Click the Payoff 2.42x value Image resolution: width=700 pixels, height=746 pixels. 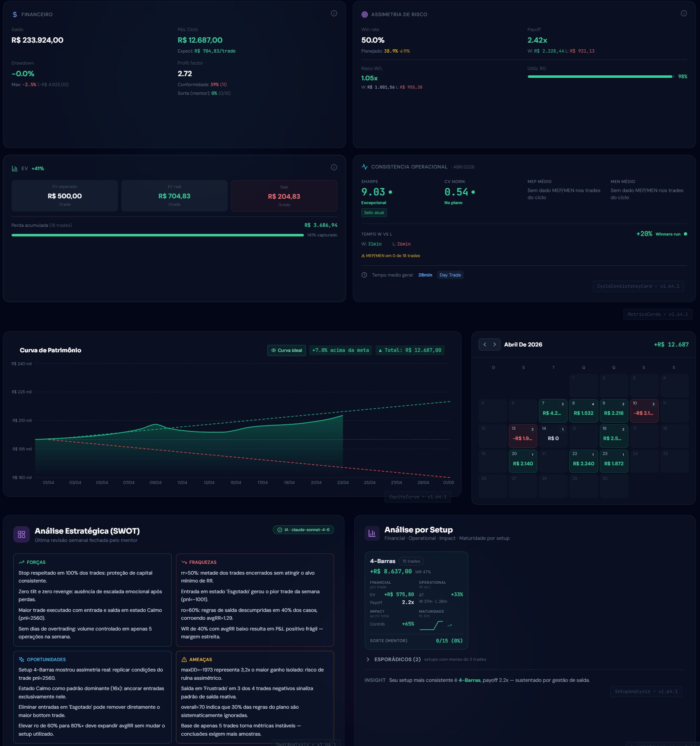537,40
